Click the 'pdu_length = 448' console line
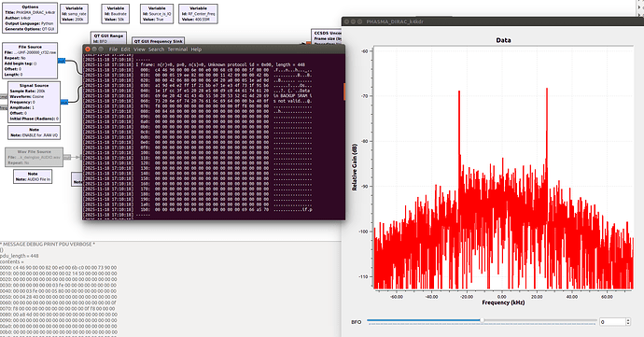644x337 pixels. pos(20,256)
